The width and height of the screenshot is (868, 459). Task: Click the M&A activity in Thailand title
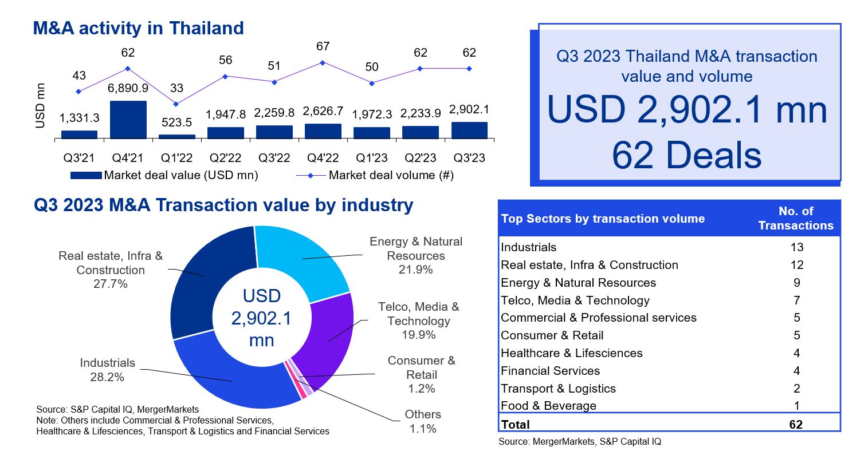click(139, 28)
